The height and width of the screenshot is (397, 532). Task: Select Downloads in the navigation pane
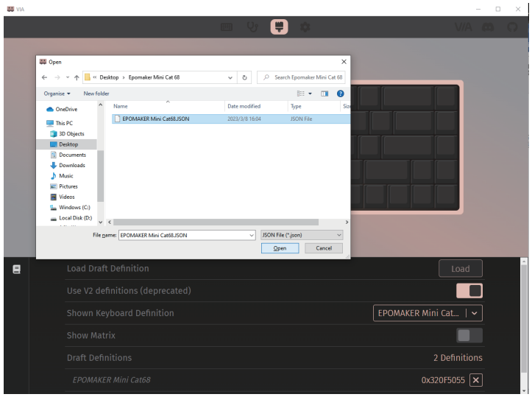click(x=71, y=165)
